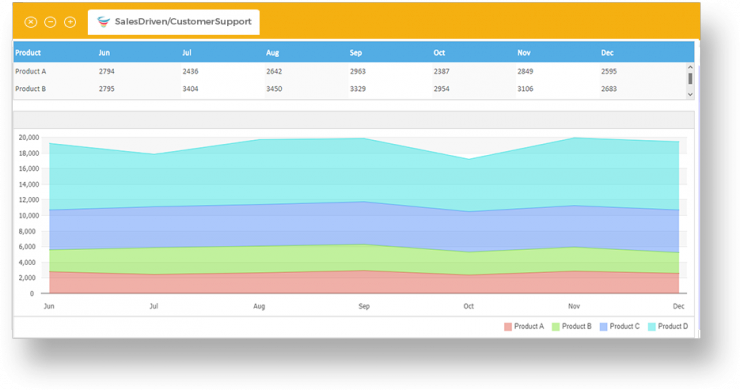Screen dimensions: 740x390
Task: Toggle Product A series in chart legend
Action: pos(524,326)
